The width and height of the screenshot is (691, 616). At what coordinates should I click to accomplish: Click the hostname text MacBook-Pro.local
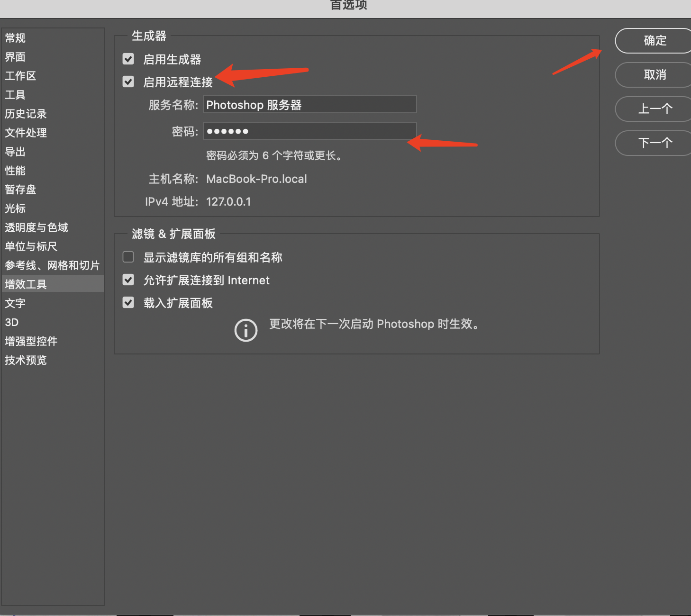click(x=256, y=179)
